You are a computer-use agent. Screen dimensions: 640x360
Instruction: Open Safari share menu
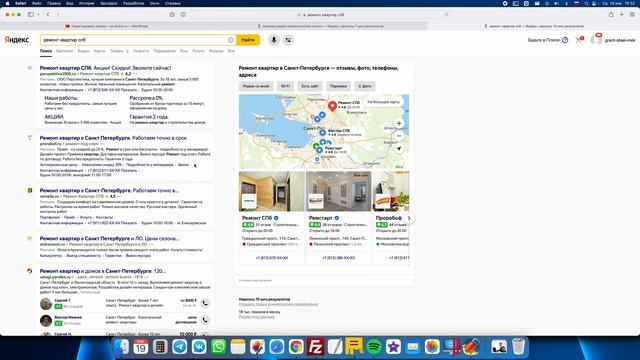(611, 14)
